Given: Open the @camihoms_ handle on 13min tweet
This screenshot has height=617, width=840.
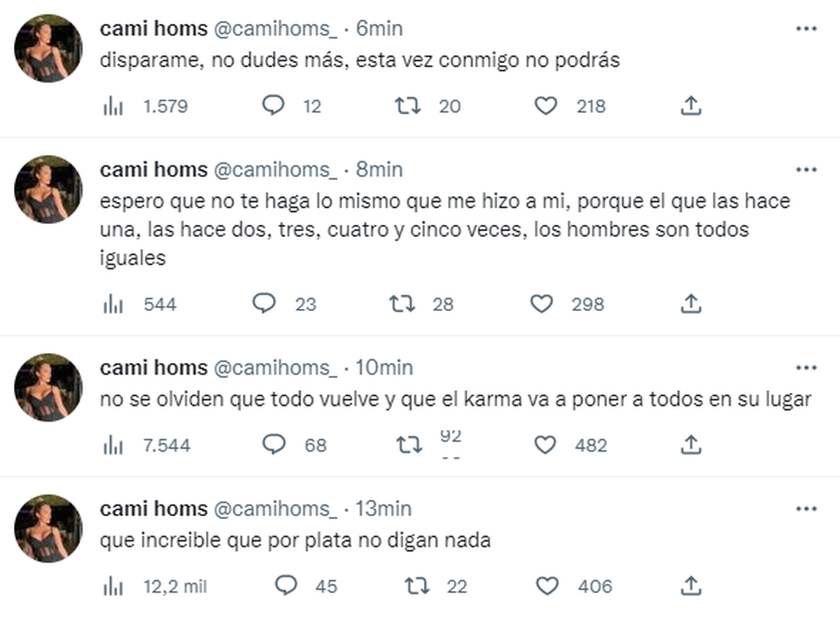Looking at the screenshot, I should pos(275,508).
